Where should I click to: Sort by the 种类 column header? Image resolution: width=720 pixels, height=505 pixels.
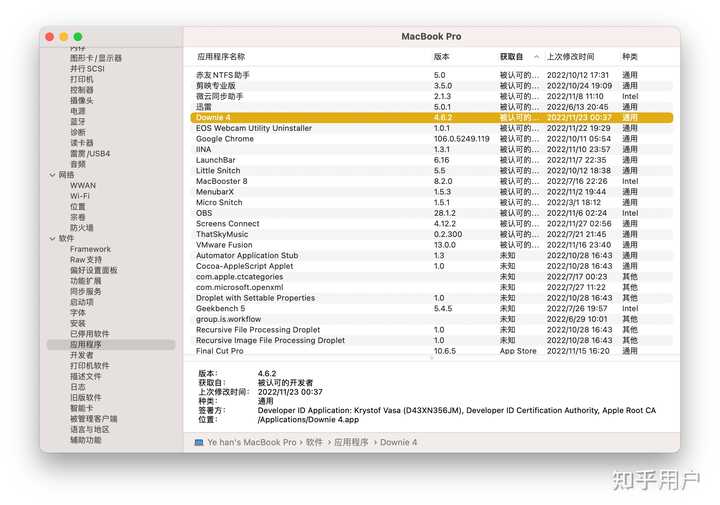630,56
